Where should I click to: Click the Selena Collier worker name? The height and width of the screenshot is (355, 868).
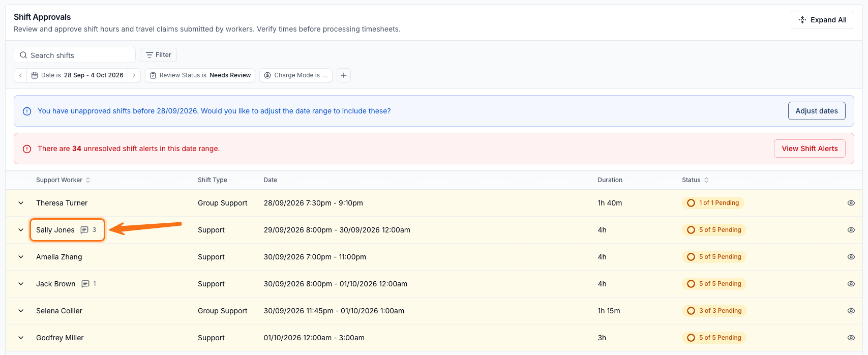(x=59, y=311)
